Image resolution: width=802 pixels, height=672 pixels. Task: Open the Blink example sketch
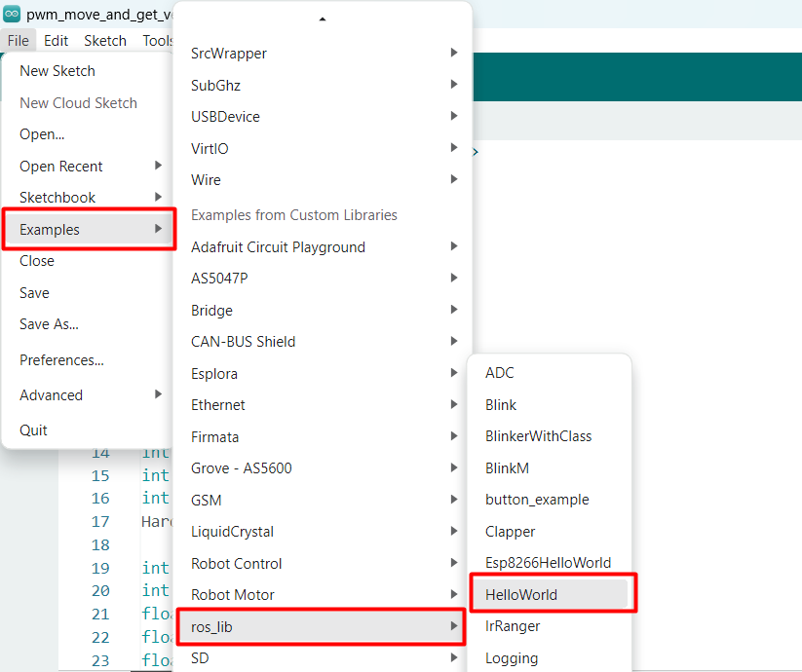[x=501, y=405]
